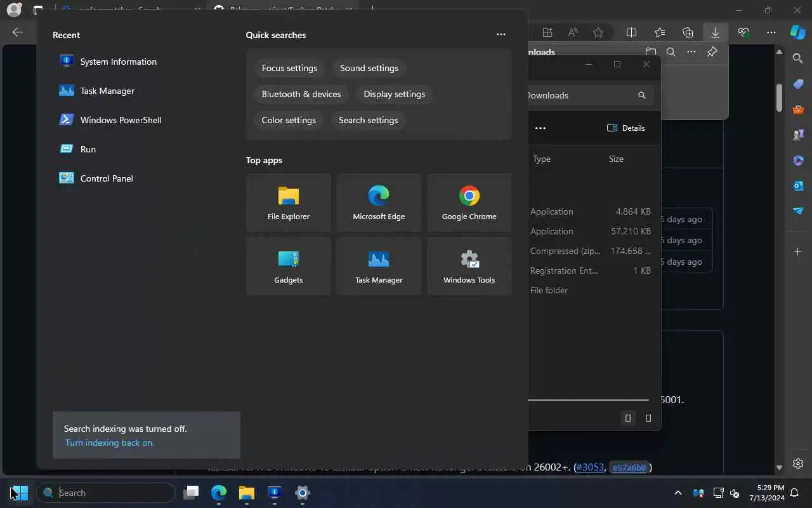Choose Color settings quick search
The width and height of the screenshot is (812, 508).
[x=289, y=120]
